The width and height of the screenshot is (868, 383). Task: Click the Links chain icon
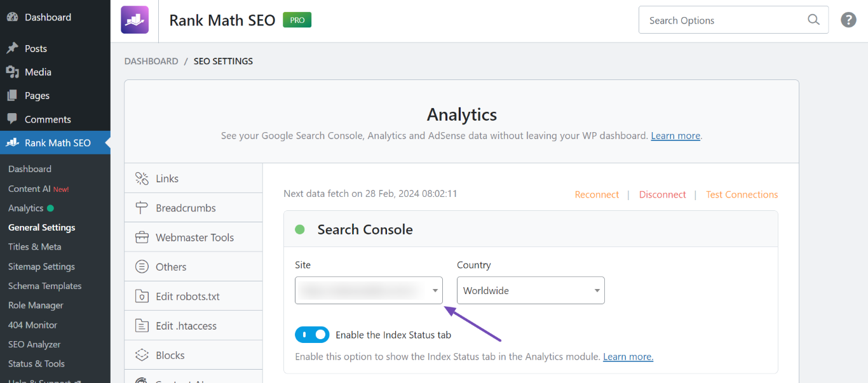click(142, 178)
